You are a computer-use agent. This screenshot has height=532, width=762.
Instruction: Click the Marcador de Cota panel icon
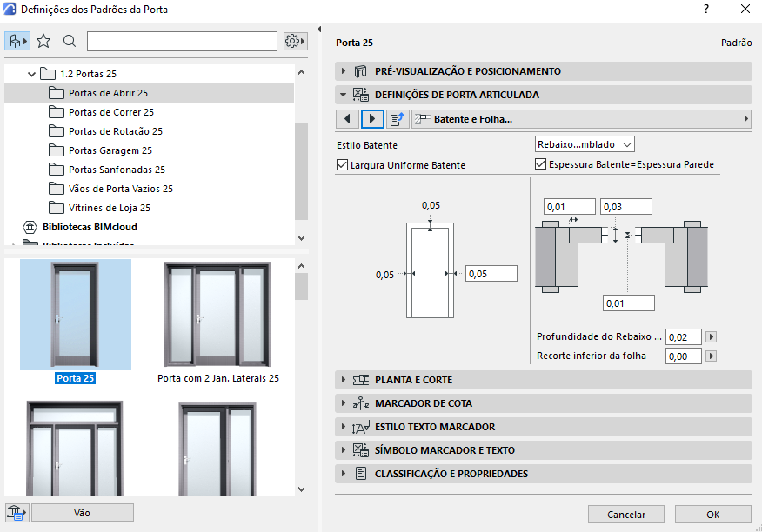click(x=361, y=403)
